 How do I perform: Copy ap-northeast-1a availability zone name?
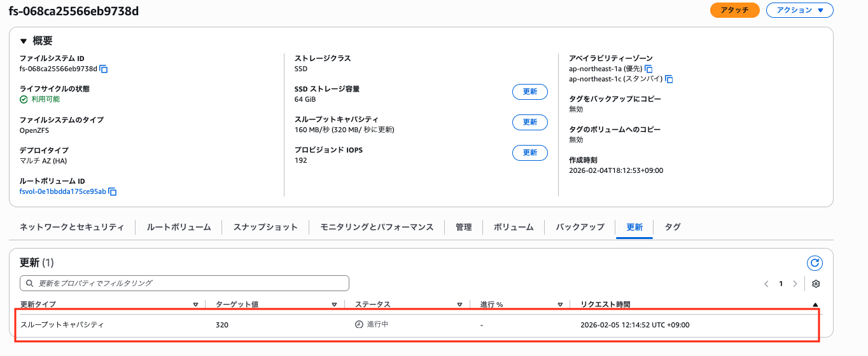click(648, 69)
